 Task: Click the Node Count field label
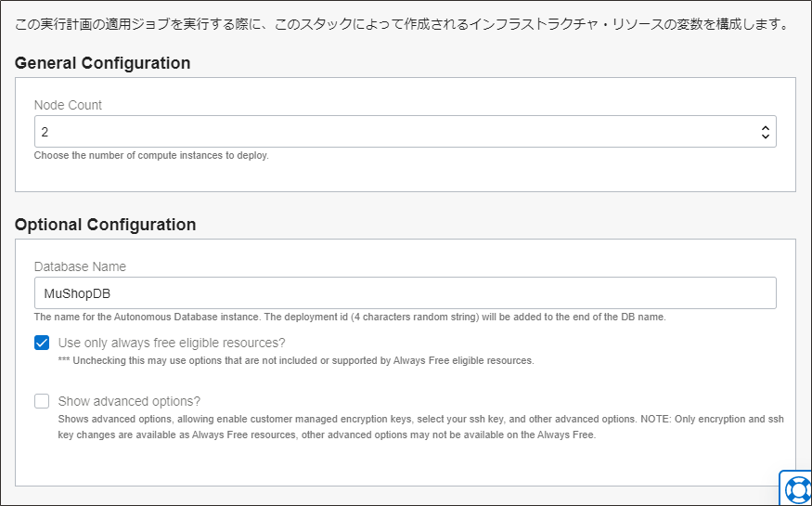click(68, 105)
